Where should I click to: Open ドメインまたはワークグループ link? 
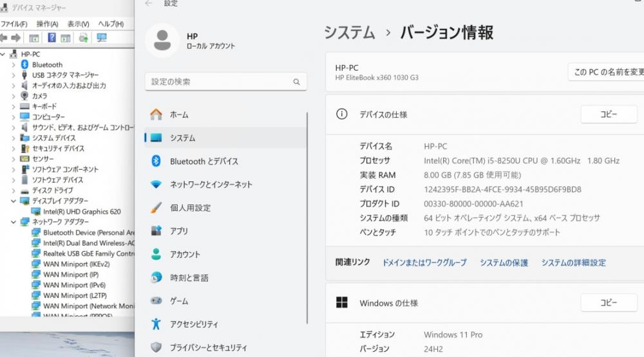(x=424, y=262)
